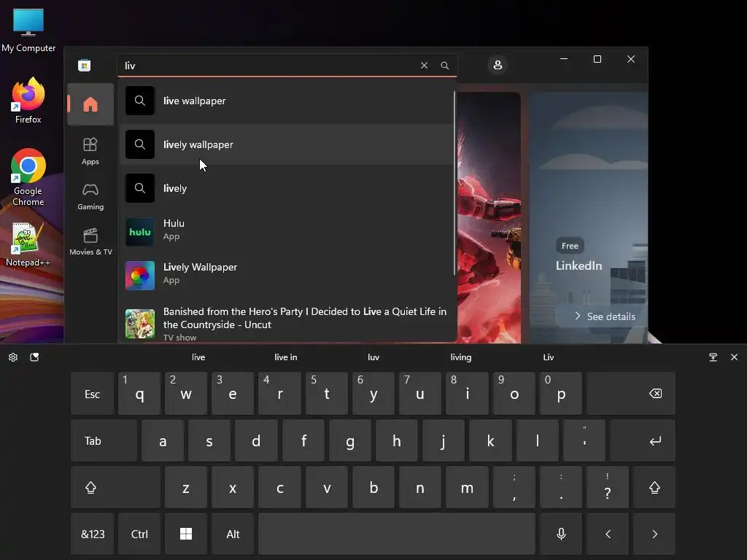Open the user account profile icon

(x=498, y=65)
